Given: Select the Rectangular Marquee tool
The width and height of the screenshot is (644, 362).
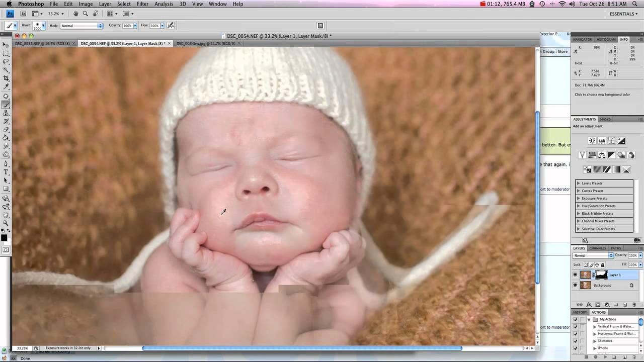Looking at the screenshot, I should tap(6, 53).
